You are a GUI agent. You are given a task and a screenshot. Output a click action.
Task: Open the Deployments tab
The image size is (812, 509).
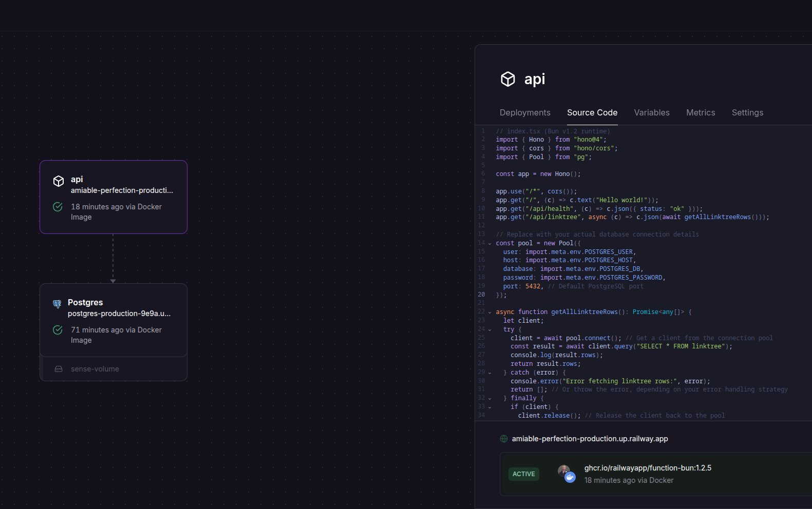click(525, 112)
